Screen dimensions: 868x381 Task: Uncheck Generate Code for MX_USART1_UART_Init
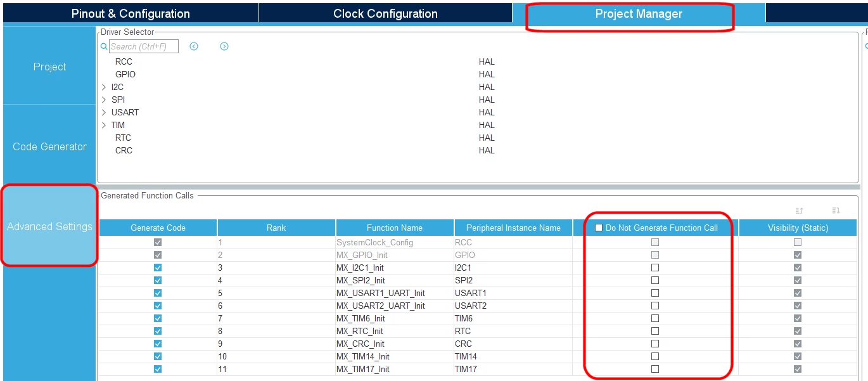pos(158,293)
